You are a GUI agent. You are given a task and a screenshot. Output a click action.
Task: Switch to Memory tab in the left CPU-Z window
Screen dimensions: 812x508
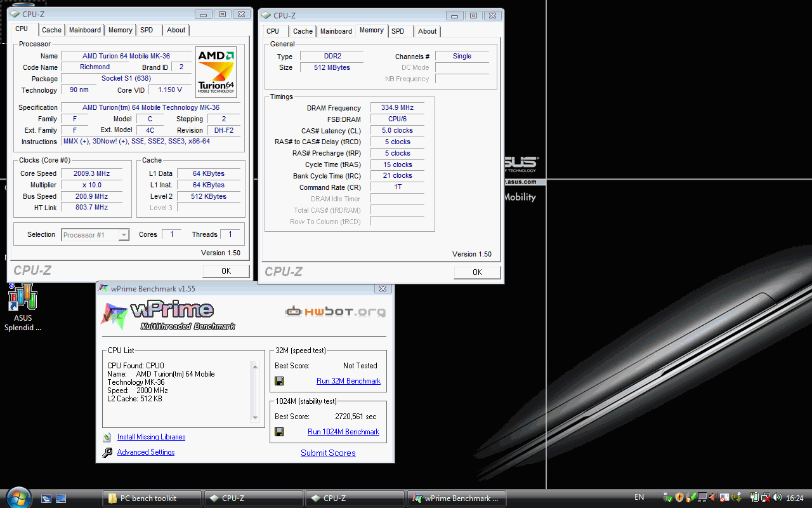tap(121, 30)
